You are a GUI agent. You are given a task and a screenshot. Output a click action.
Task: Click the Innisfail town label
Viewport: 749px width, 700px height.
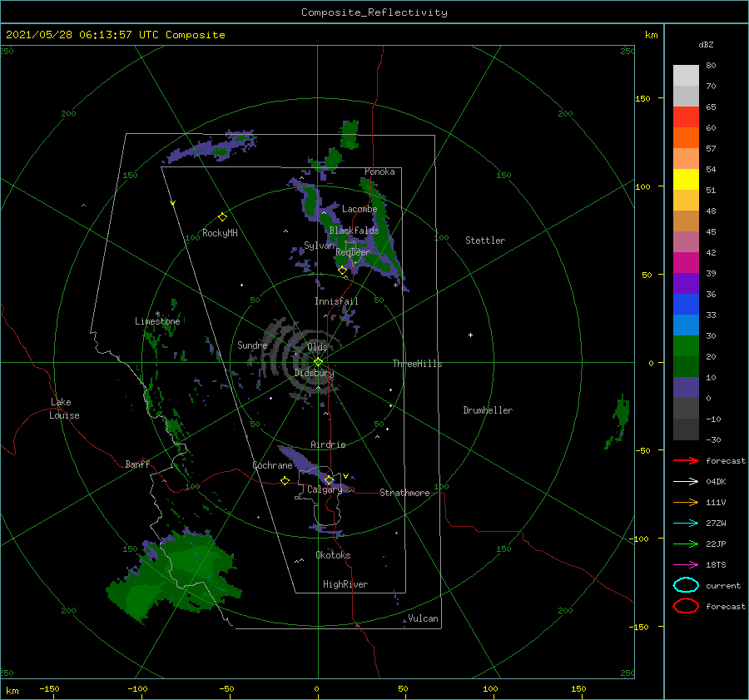[x=336, y=301]
